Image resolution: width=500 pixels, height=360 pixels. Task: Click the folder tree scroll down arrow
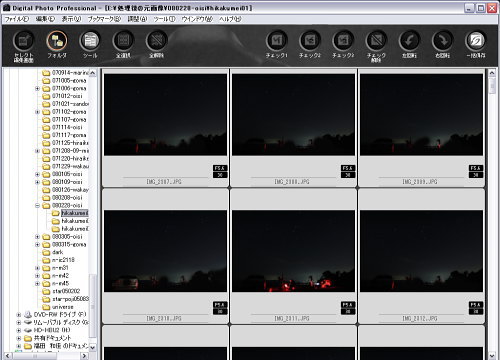click(92, 347)
